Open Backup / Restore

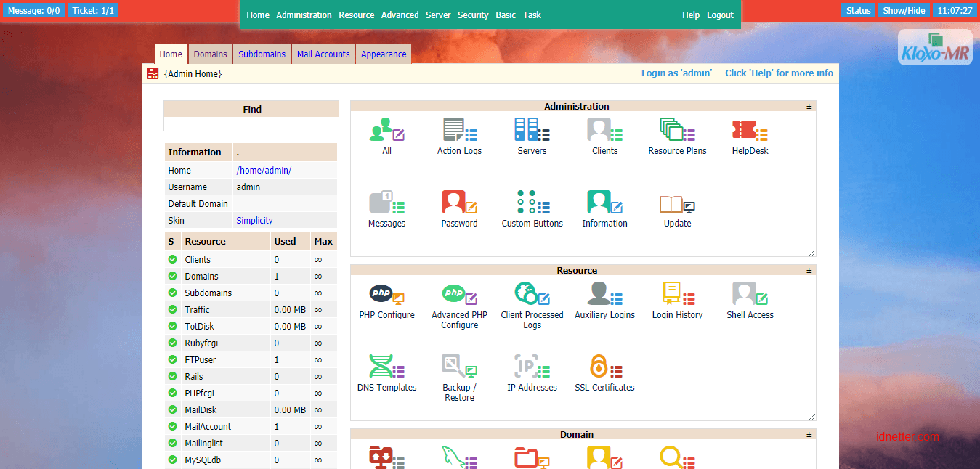459,367
